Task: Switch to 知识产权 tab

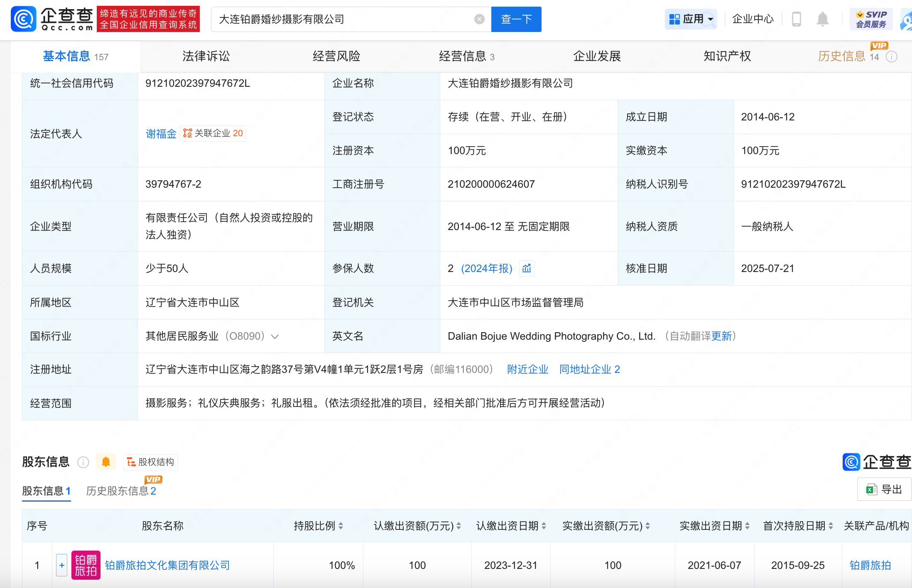Action: click(727, 56)
